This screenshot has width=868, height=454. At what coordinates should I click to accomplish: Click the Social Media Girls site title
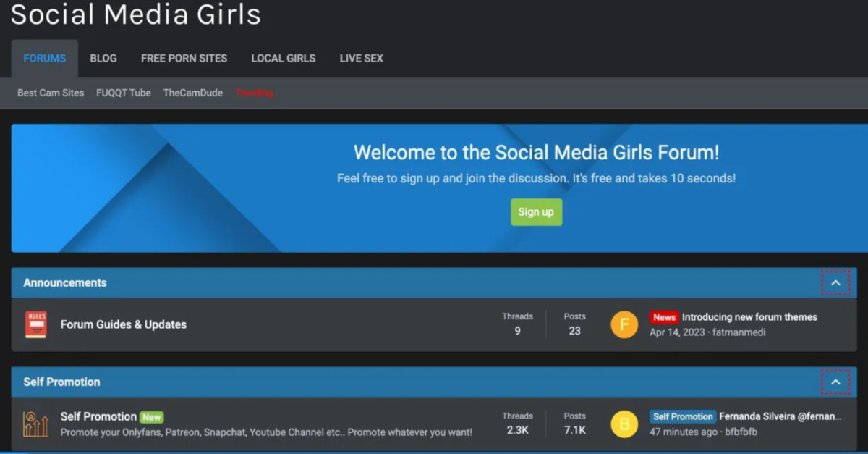coord(136,14)
